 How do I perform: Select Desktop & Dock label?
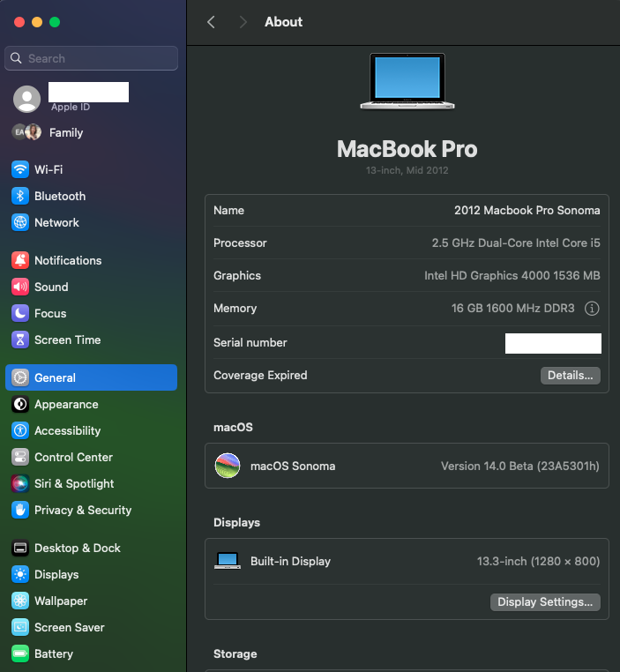coord(78,548)
